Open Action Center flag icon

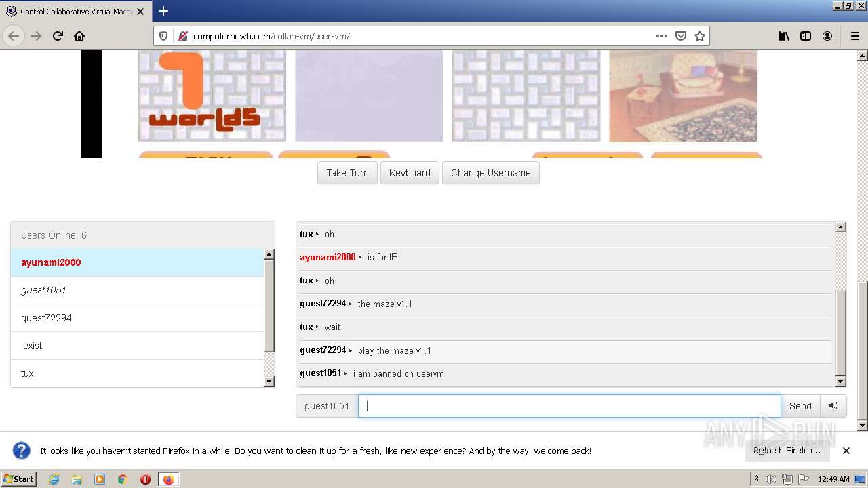click(x=804, y=479)
